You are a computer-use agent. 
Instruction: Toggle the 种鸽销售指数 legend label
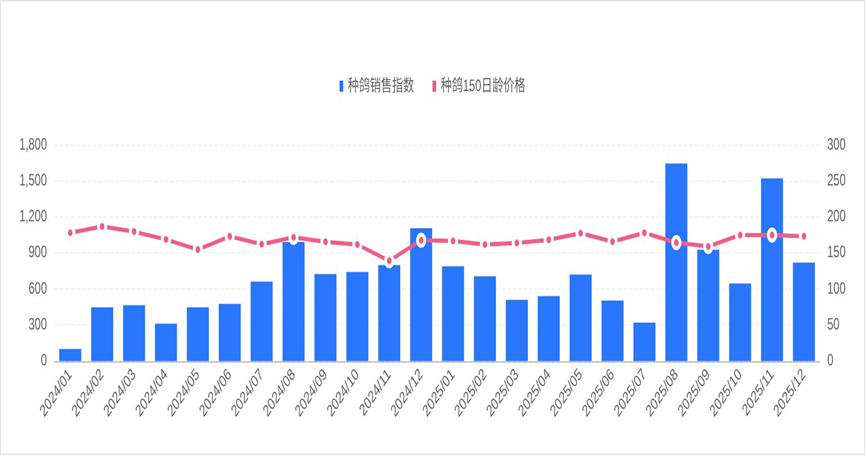(x=380, y=86)
